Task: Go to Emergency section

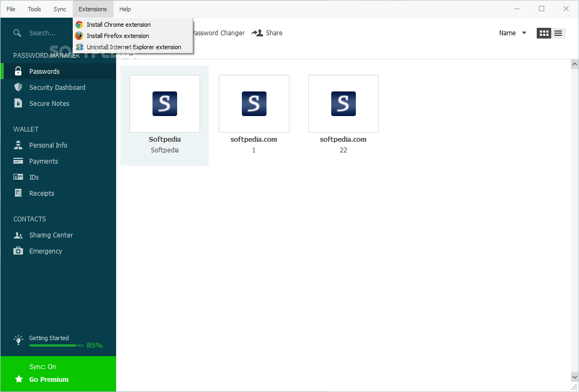Action: pyautogui.click(x=58, y=251)
